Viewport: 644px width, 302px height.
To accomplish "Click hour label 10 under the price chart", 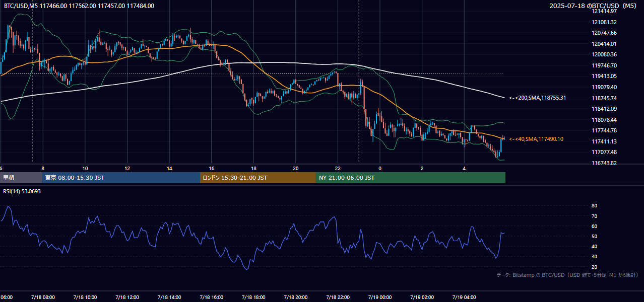I will coord(85,169).
